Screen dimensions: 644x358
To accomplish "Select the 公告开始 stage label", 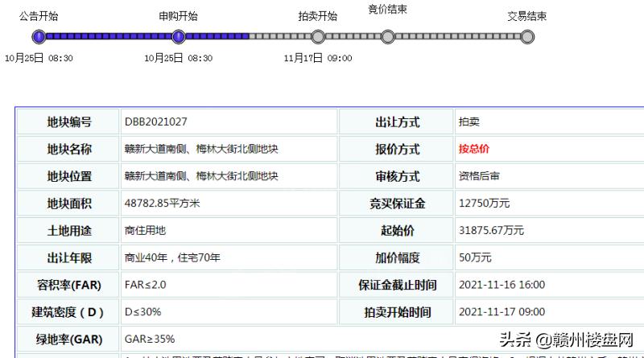I will click(39, 16).
